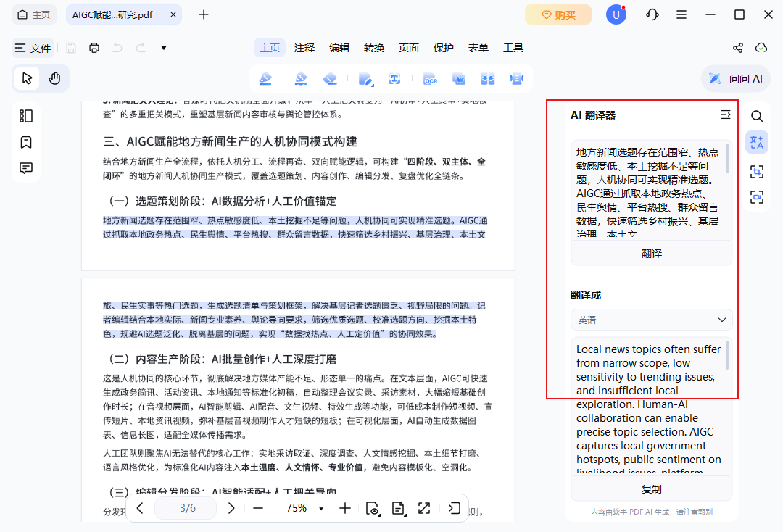783x532 pixels.
Task: Go to the next page
Action: 231,508
